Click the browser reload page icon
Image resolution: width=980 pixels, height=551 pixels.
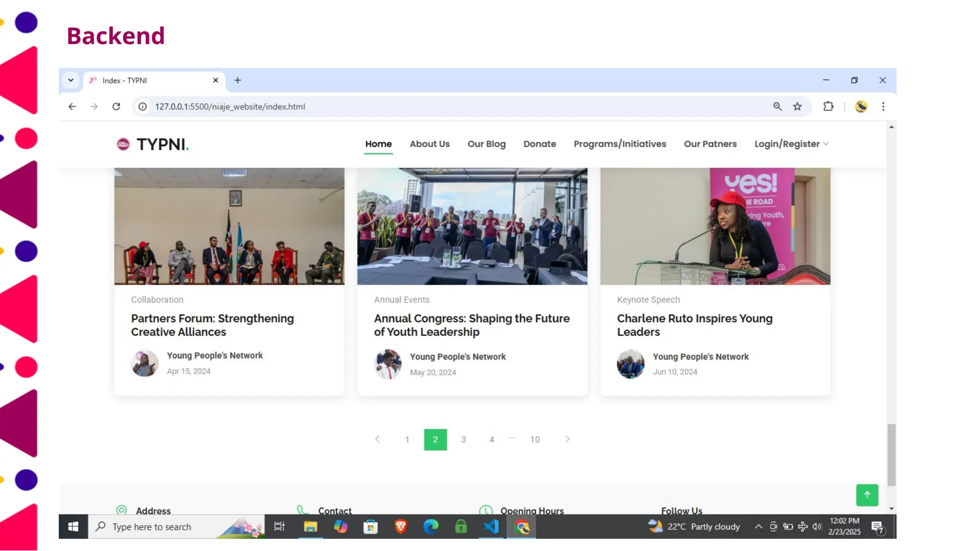pyautogui.click(x=116, y=107)
